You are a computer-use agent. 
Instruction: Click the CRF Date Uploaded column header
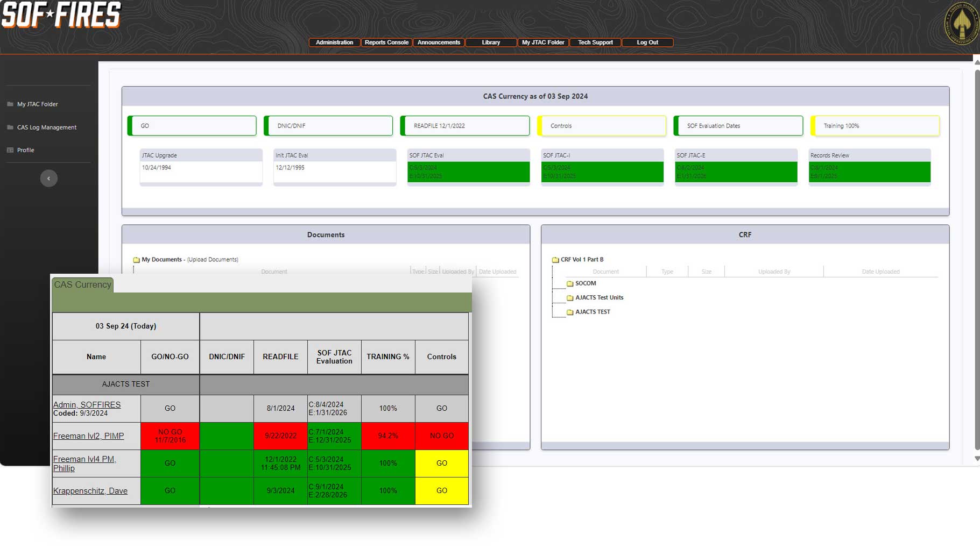[880, 272]
